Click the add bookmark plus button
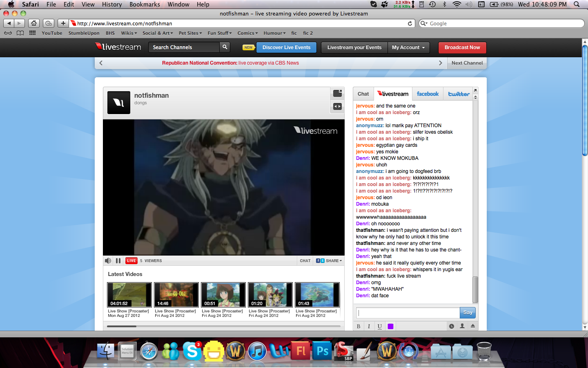Image resolution: width=588 pixels, height=368 pixels. click(x=63, y=23)
